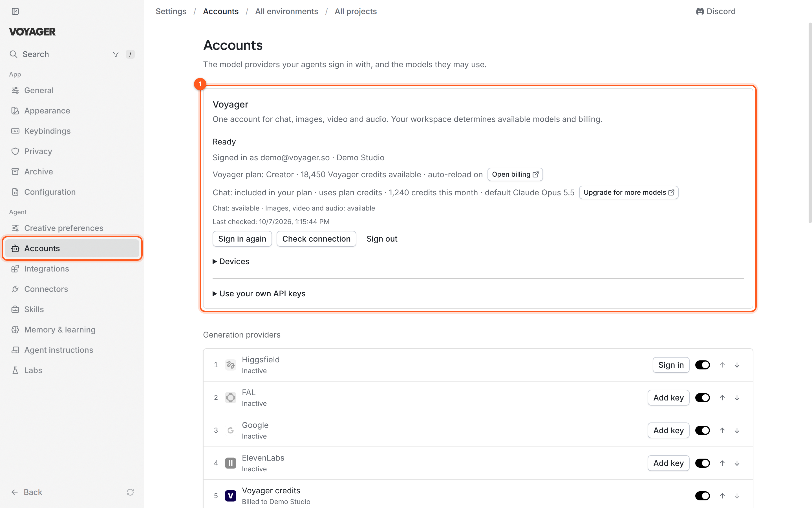The image size is (812, 508).
Task: Click Check connection button
Action: [316, 239]
